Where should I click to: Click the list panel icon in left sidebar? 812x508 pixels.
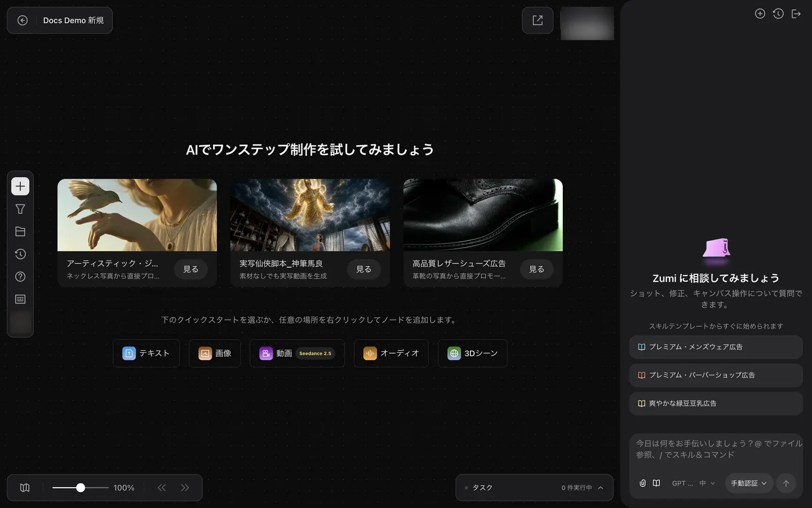[x=20, y=299]
